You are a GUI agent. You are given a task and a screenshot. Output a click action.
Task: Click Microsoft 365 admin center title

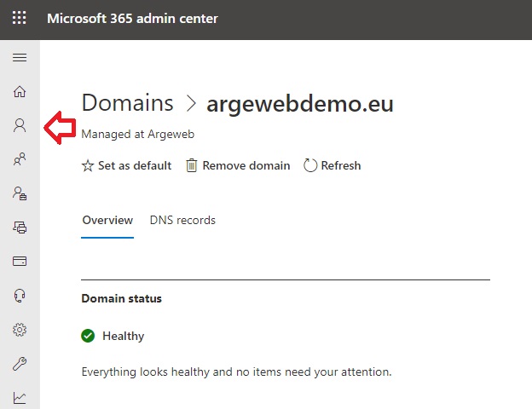click(x=132, y=18)
